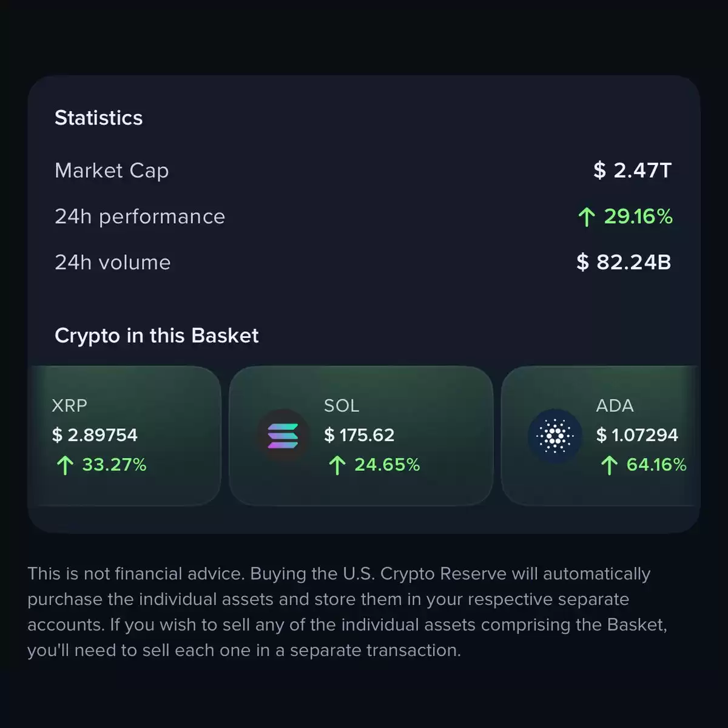The image size is (728, 728).
Task: Click the 24h volume label
Action: (113, 262)
